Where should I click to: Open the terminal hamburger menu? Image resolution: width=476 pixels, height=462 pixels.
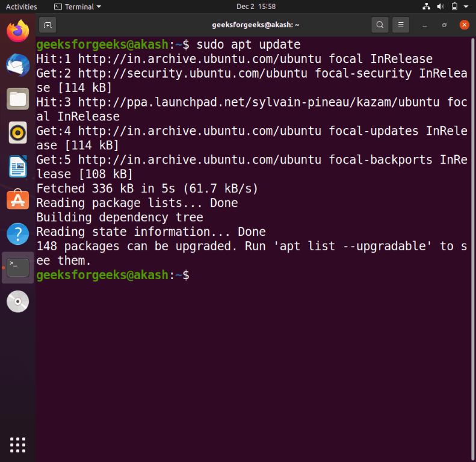(x=401, y=25)
